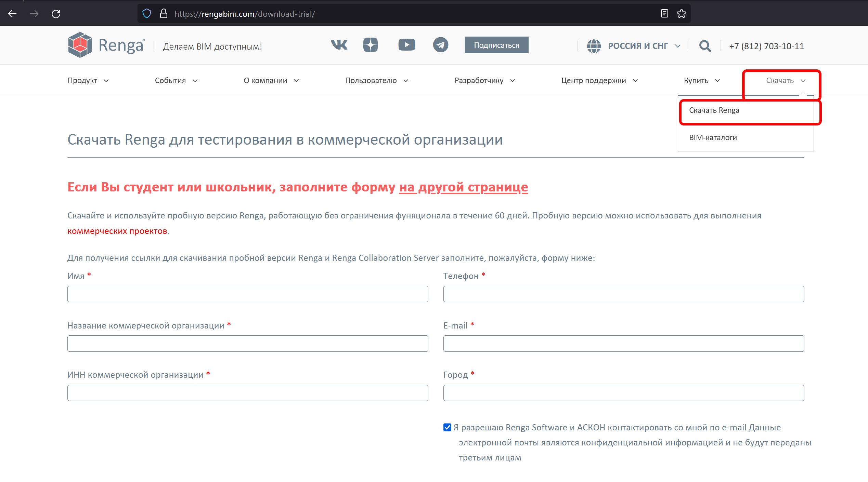Viewport: 868px width, 482px height.
Task: Call phone link +7 (812) 703-10-11
Action: tap(766, 46)
